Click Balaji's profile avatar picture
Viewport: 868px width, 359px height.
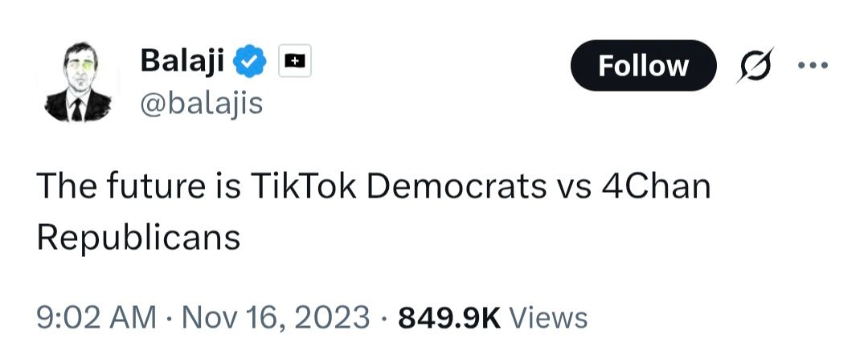click(x=79, y=82)
